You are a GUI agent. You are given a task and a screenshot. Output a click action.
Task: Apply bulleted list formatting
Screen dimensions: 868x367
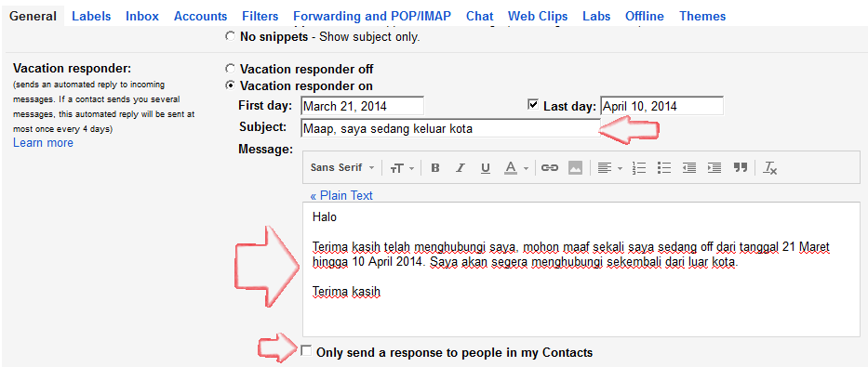[x=663, y=168]
